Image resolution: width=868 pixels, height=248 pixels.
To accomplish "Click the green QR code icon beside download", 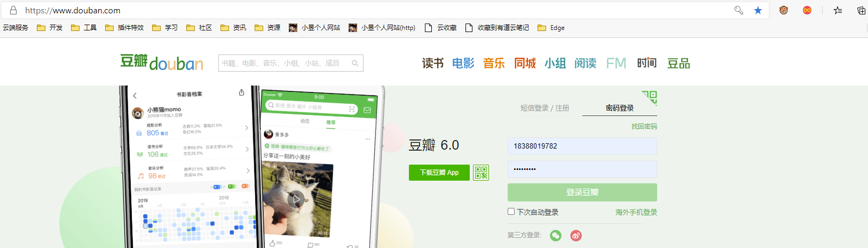I will pos(481,173).
